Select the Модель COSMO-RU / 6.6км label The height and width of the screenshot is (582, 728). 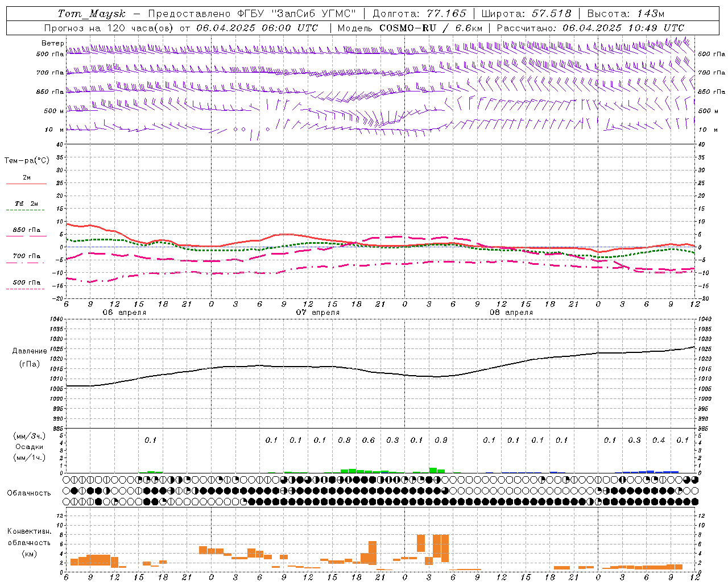[410, 28]
